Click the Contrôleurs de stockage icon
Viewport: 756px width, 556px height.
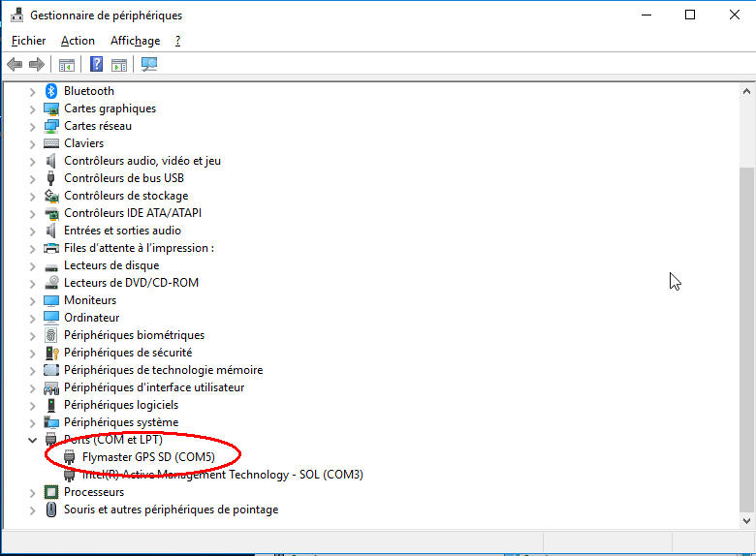pos(51,196)
